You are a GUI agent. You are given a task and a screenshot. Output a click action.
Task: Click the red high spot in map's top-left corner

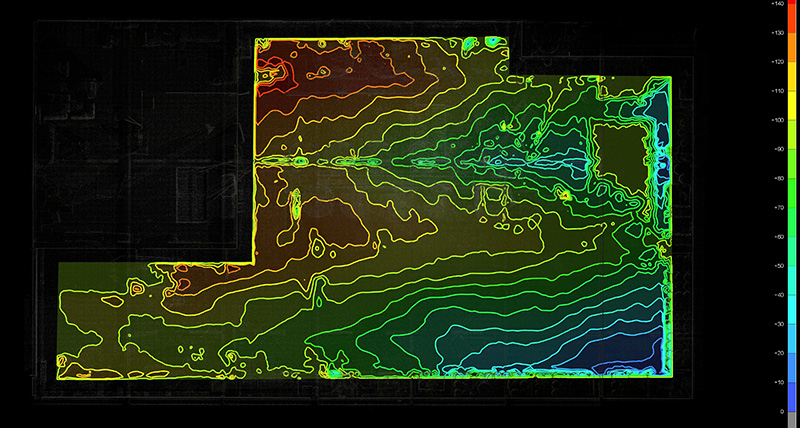[x=272, y=68]
